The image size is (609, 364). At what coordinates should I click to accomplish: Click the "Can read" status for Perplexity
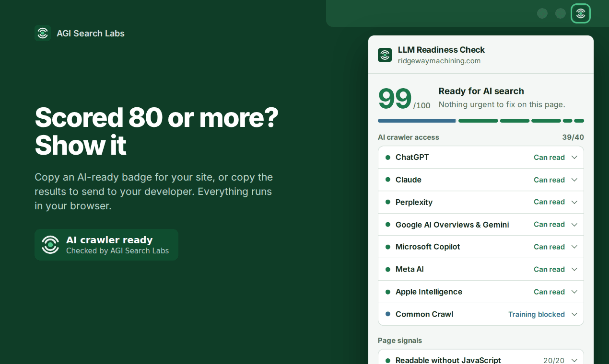pyautogui.click(x=549, y=202)
